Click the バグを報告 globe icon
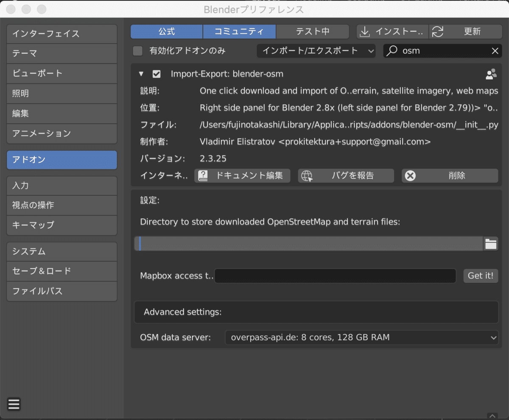 click(306, 175)
